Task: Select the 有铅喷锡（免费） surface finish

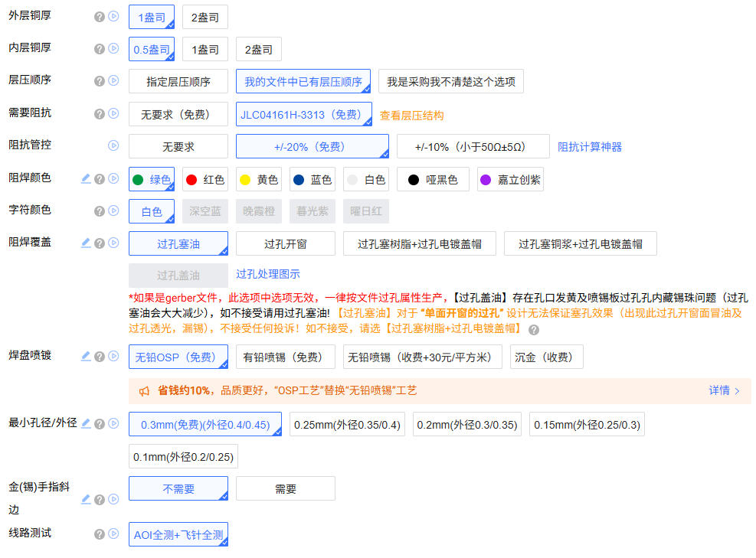Action: coord(286,357)
